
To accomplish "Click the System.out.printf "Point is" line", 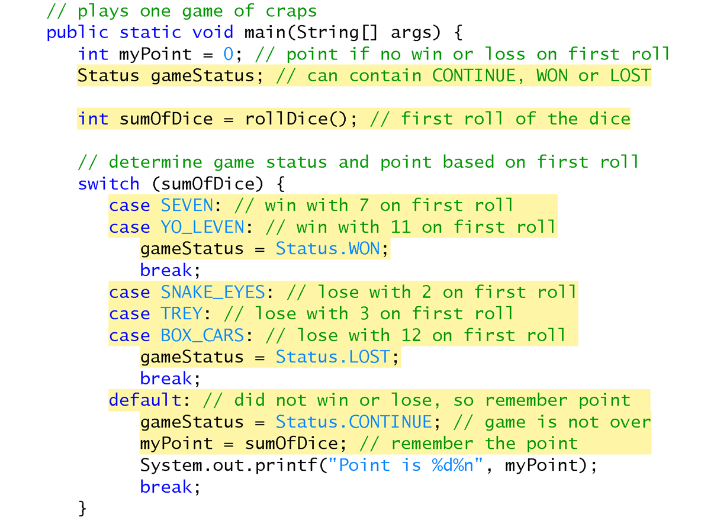I will pyautogui.click(x=369, y=465).
